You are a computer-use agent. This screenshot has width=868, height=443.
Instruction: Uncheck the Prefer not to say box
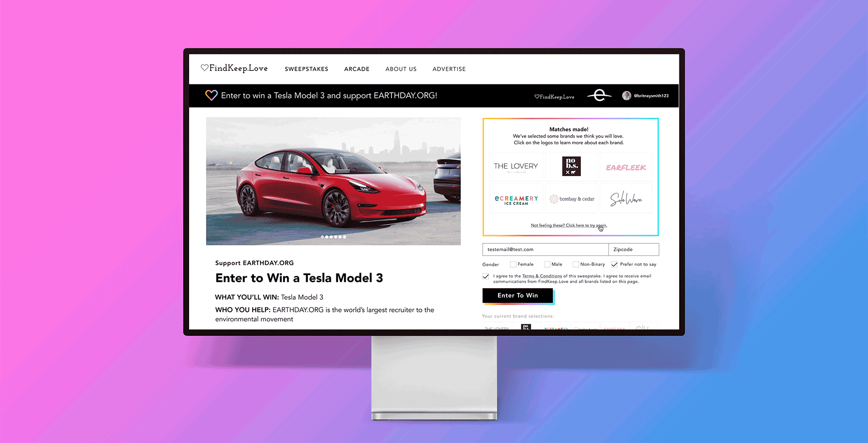[x=614, y=264]
